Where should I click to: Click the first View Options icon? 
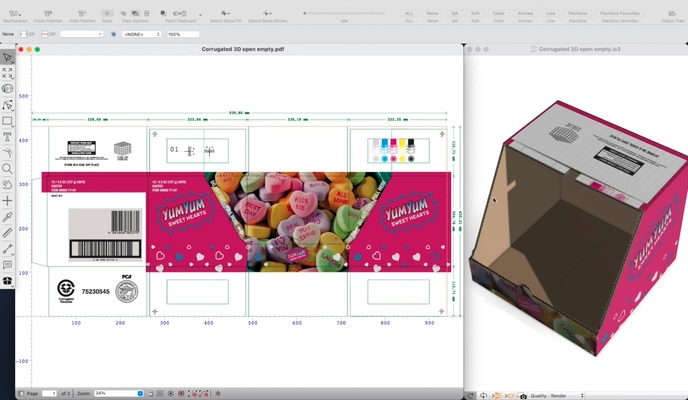coord(124,14)
